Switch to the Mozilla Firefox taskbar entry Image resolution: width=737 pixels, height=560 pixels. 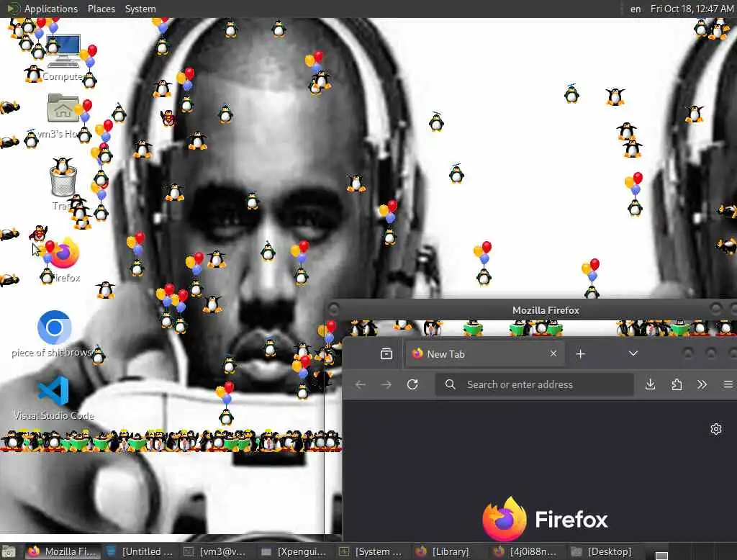[x=64, y=551]
